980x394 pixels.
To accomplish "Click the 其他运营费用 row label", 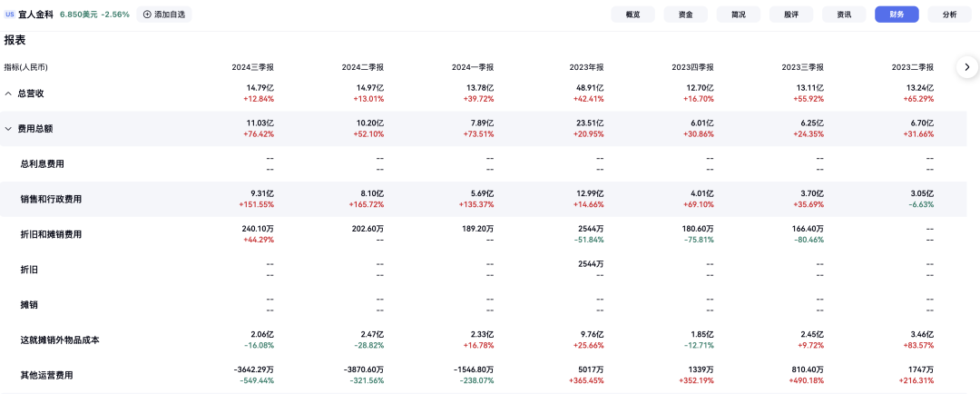I will click(46, 375).
